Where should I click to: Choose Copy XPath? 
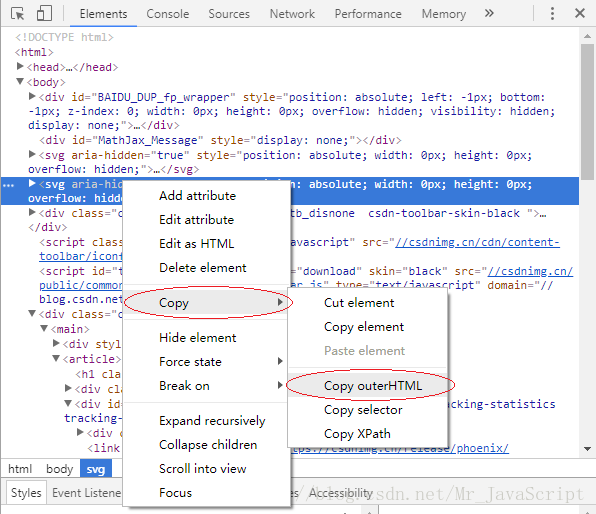[x=368, y=434]
